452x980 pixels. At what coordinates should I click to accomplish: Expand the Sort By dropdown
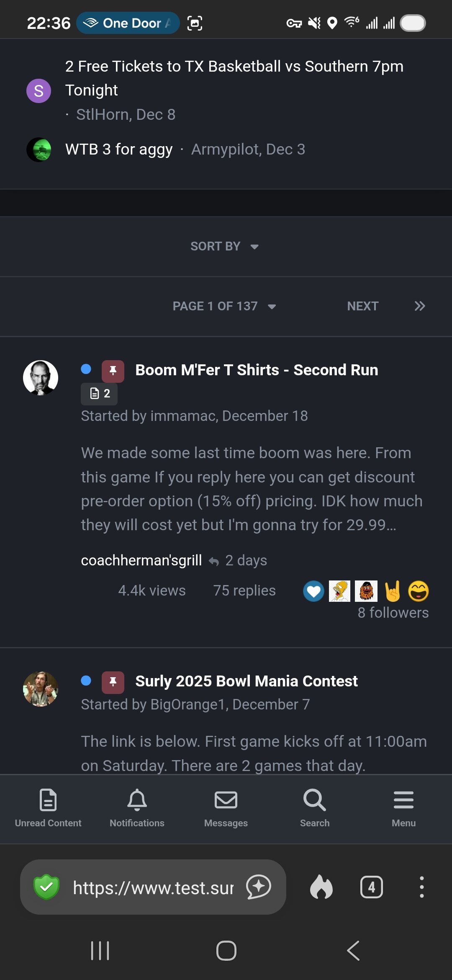coord(224,246)
